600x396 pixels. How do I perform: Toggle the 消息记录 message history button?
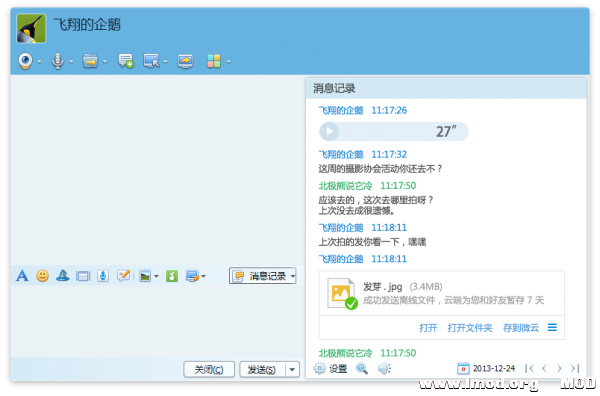[260, 276]
